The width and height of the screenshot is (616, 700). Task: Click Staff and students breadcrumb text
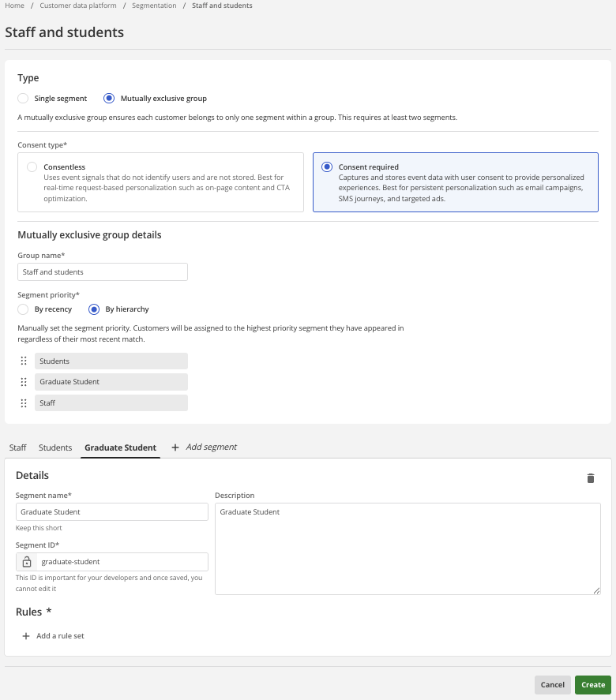(222, 6)
